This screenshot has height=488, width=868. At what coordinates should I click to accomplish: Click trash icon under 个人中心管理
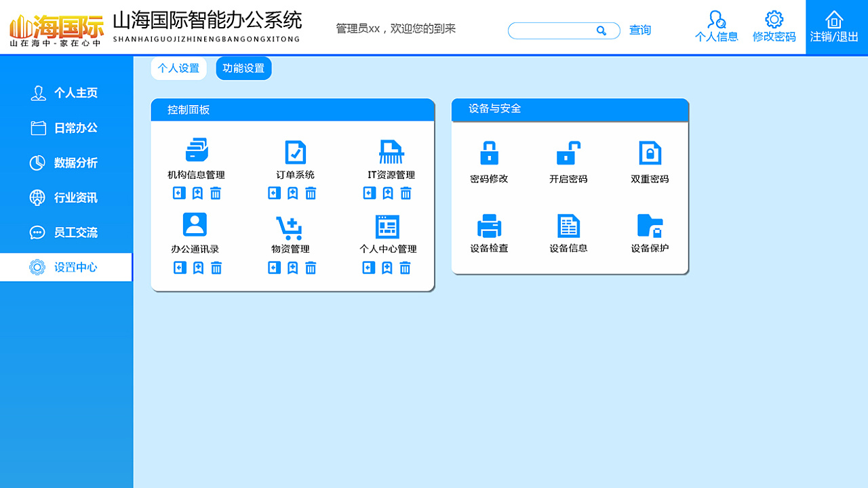click(405, 268)
